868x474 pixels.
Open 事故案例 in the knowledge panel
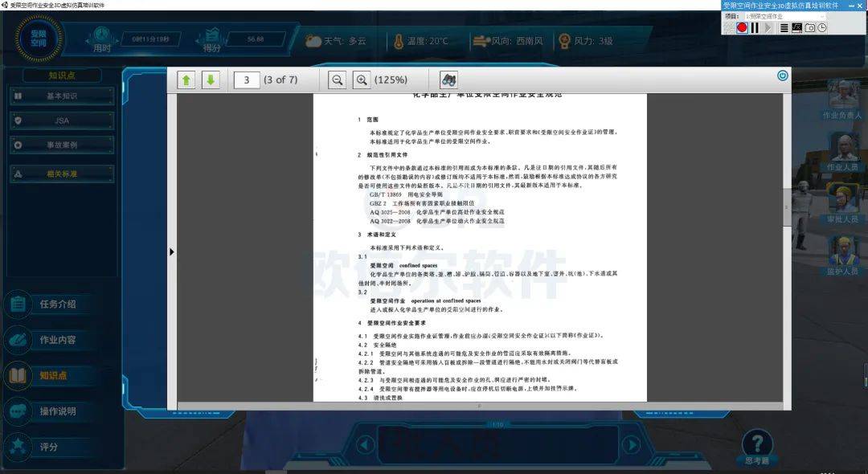61,145
